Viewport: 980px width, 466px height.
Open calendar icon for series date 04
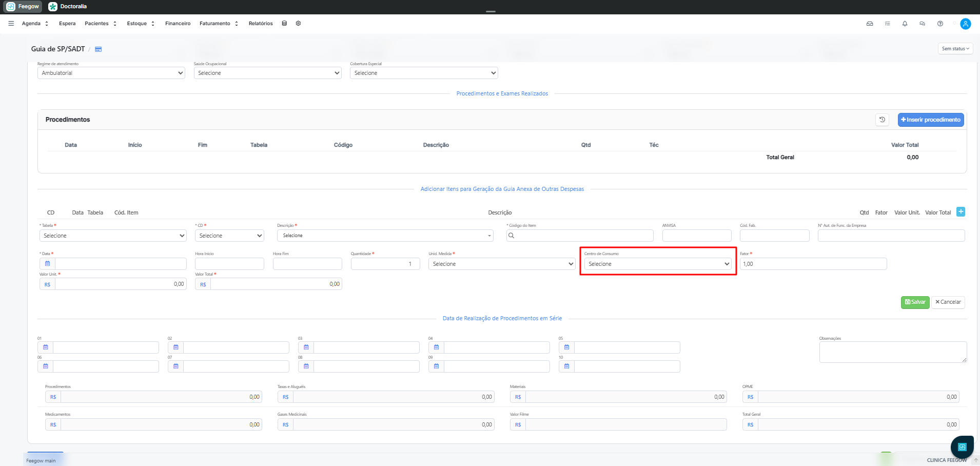(x=436, y=347)
